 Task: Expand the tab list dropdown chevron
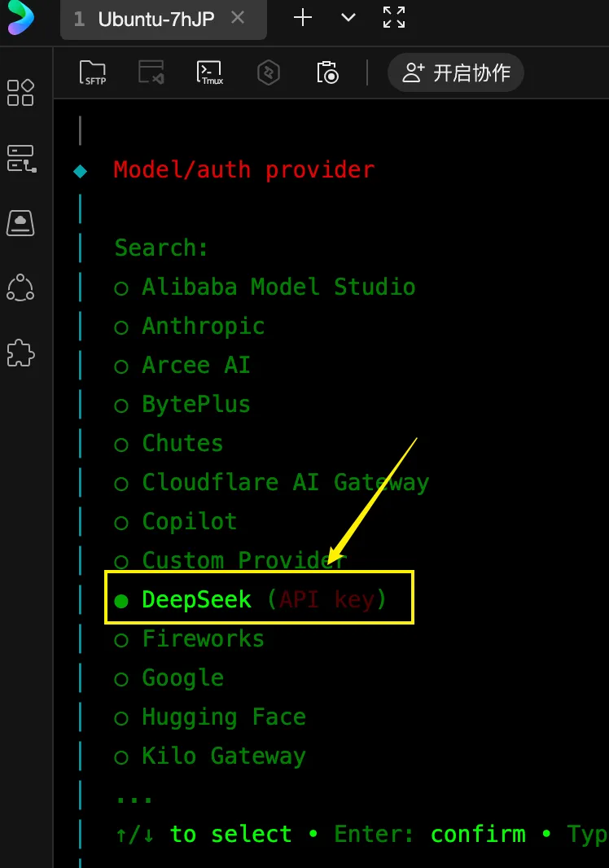tap(348, 18)
